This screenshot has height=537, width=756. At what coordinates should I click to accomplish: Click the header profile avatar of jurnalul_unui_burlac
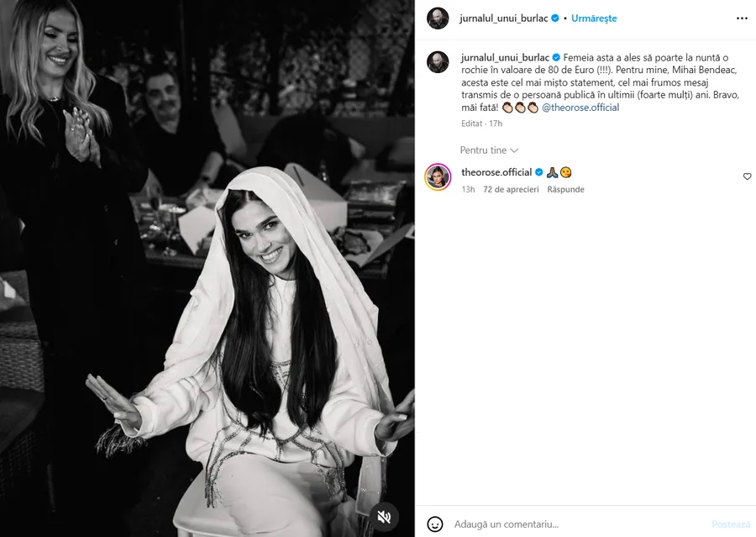(x=438, y=18)
